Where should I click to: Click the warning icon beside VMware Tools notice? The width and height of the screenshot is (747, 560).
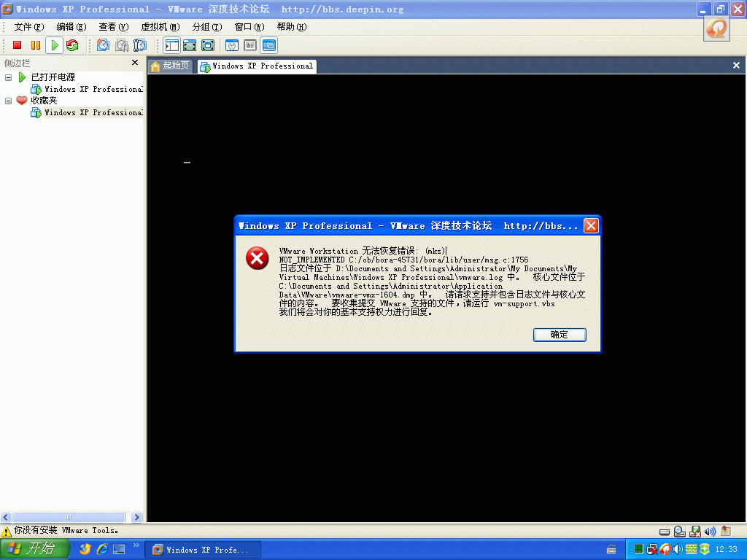[6, 531]
